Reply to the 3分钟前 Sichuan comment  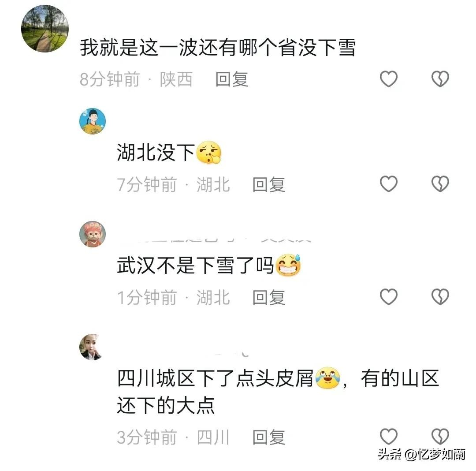tap(269, 437)
